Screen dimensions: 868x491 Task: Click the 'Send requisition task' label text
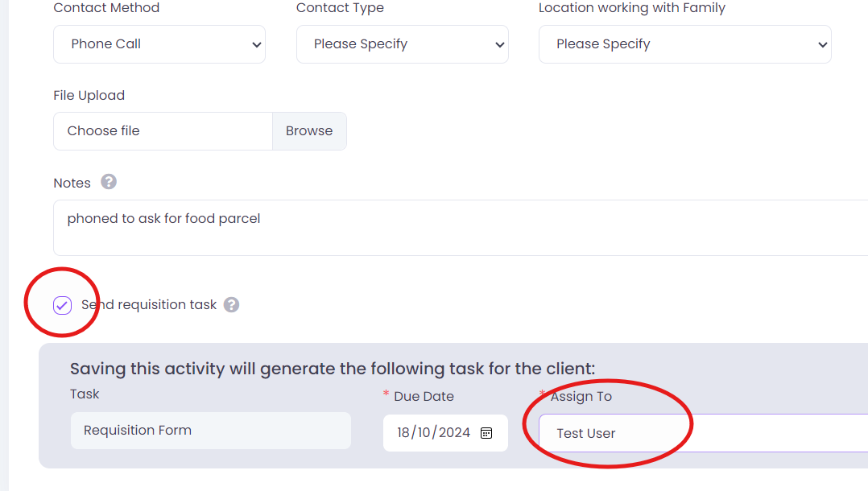tap(149, 305)
